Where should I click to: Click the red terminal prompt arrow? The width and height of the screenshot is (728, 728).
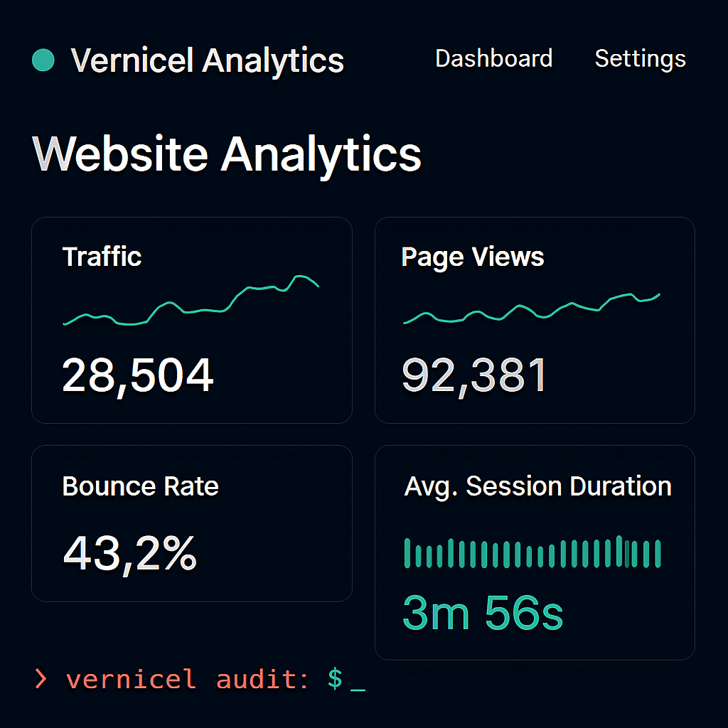pyautogui.click(x=41, y=679)
